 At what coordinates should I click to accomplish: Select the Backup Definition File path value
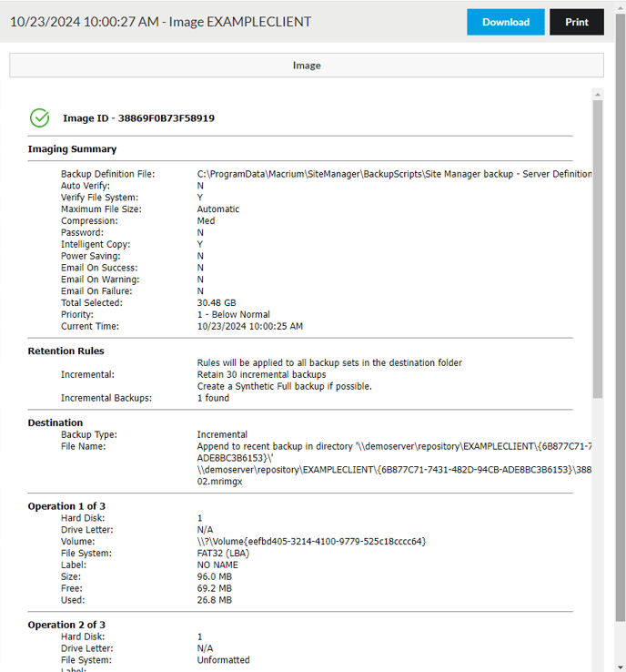(x=394, y=174)
